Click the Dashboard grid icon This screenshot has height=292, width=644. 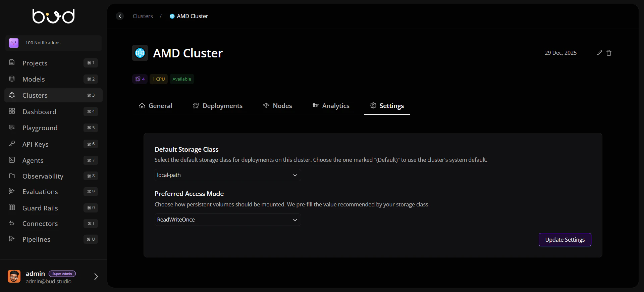(x=12, y=111)
